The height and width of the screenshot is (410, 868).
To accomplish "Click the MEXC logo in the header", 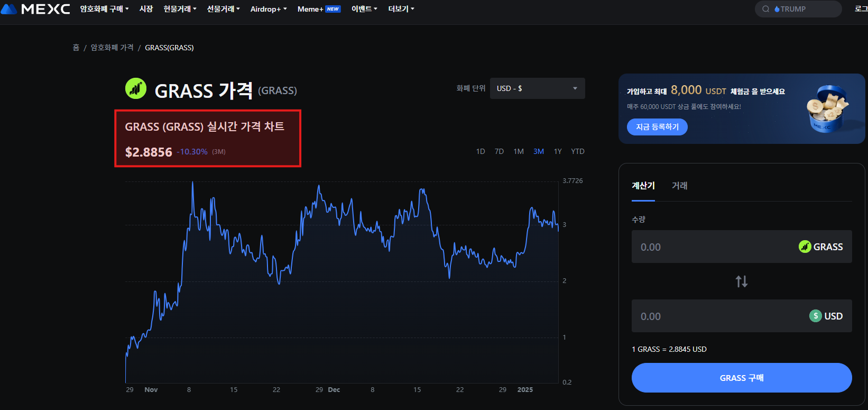I will click(x=35, y=9).
